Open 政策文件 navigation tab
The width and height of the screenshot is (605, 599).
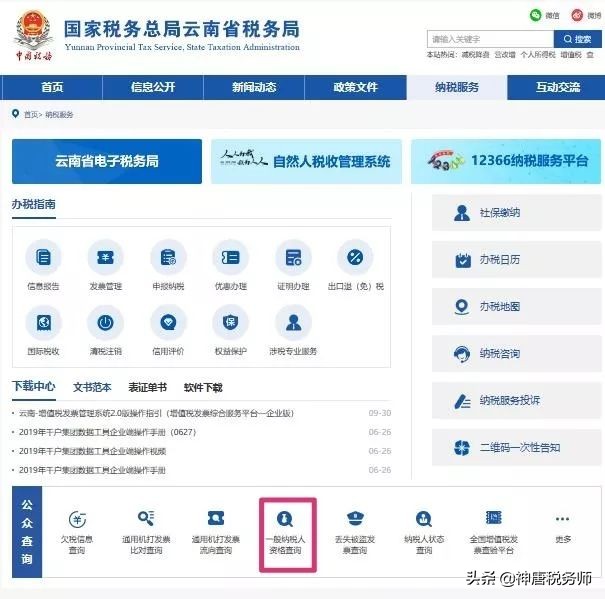click(355, 87)
